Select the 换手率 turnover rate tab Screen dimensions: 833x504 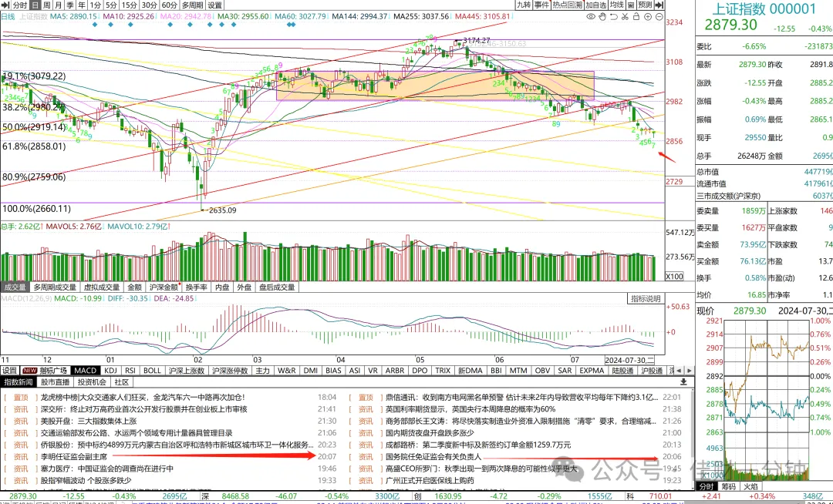197,287
